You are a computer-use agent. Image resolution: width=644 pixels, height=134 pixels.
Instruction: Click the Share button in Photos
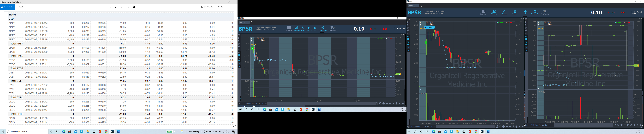point(221,7)
